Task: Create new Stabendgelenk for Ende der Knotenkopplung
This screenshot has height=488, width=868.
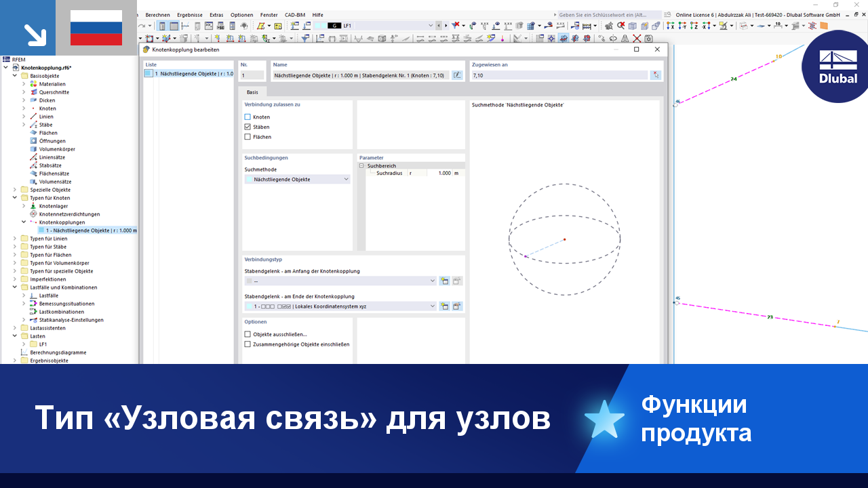Action: click(x=444, y=306)
